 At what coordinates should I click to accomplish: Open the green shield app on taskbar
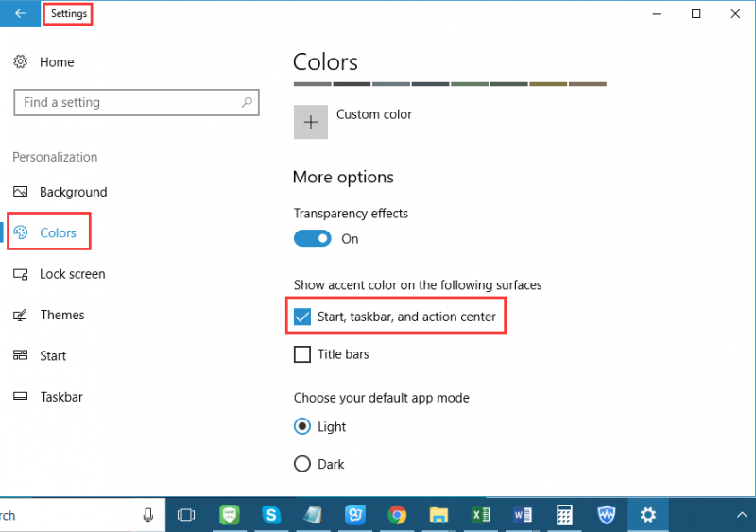[229, 515]
